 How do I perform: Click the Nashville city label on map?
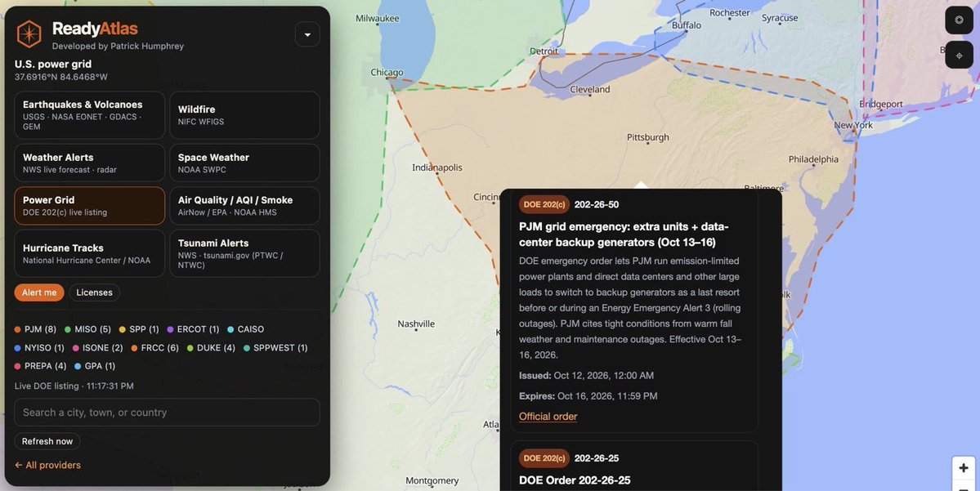point(416,324)
